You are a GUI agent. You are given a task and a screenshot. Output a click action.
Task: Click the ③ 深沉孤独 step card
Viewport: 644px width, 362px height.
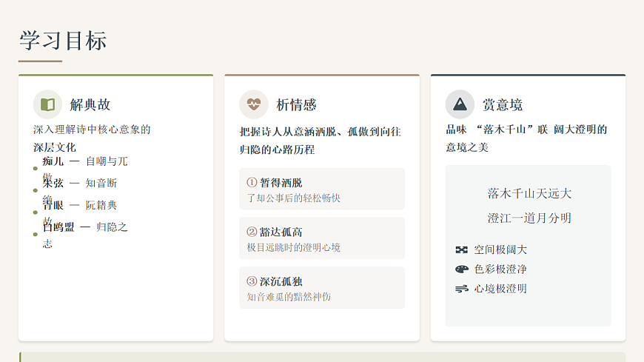click(322, 288)
